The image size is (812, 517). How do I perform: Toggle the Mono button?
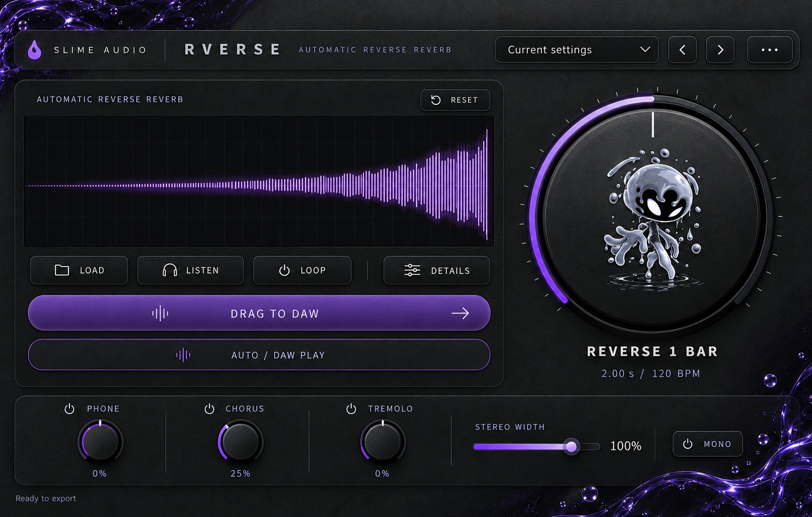[708, 444]
